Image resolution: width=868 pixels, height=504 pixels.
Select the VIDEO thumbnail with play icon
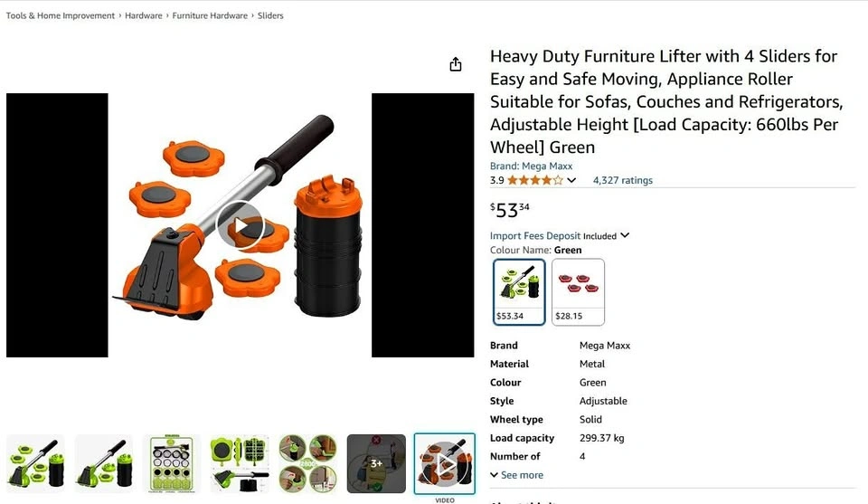pyautogui.click(x=445, y=463)
